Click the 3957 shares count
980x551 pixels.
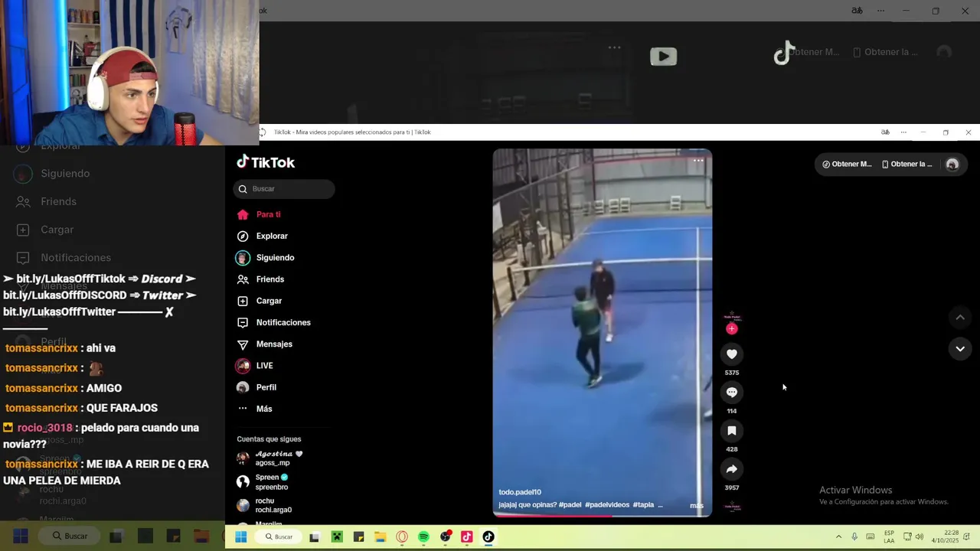pyautogui.click(x=732, y=487)
